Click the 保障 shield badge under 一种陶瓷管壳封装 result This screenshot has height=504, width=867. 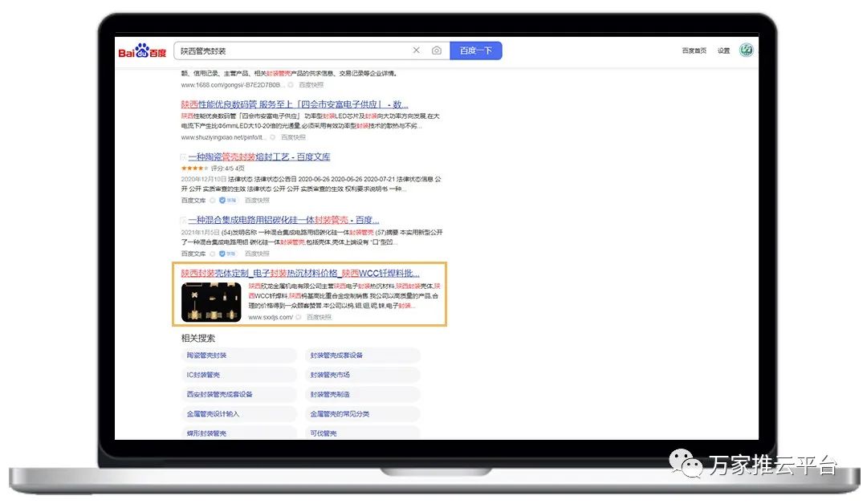point(227,200)
